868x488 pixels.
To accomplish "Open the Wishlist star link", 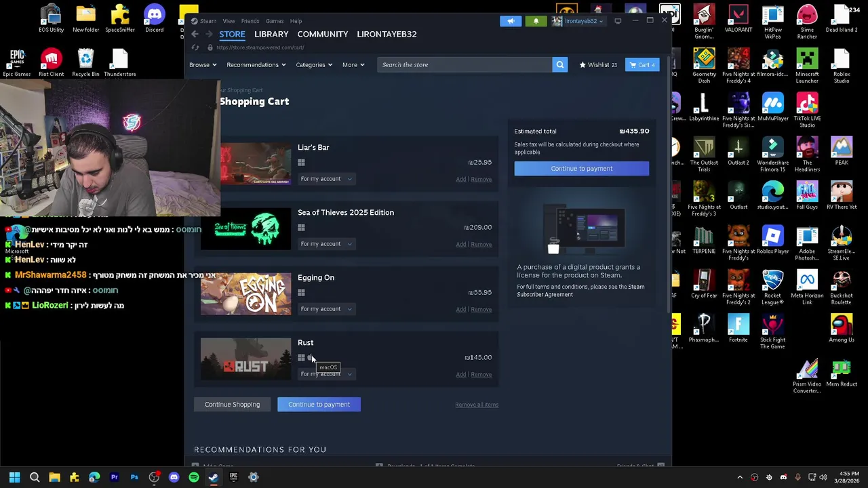I will 597,64.
